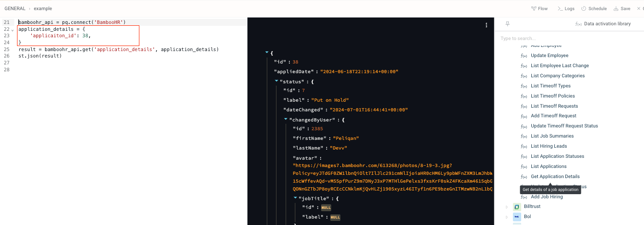Pin the data activation library panel

[x=508, y=23]
